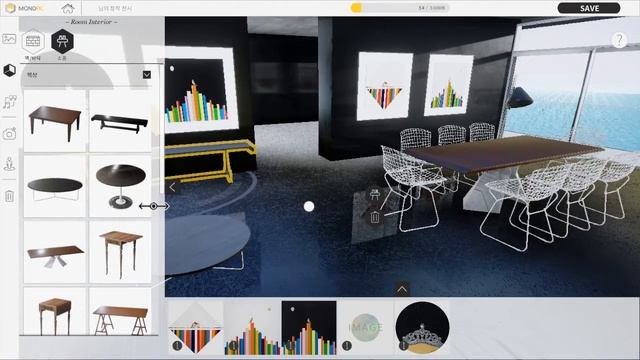Select the wooden table with white X-base

pos(55,252)
